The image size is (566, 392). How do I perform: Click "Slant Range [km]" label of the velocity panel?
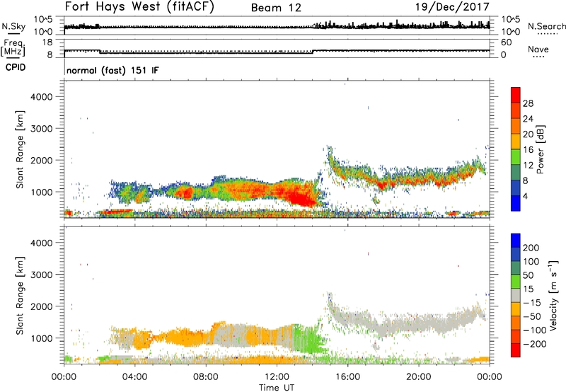point(21,296)
